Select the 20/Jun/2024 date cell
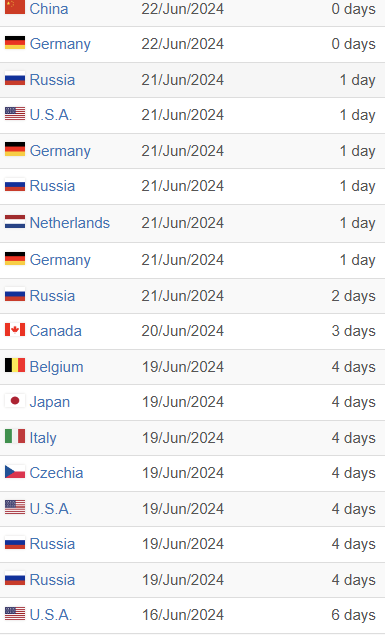Screen dimensions: 385x635 [183, 331]
